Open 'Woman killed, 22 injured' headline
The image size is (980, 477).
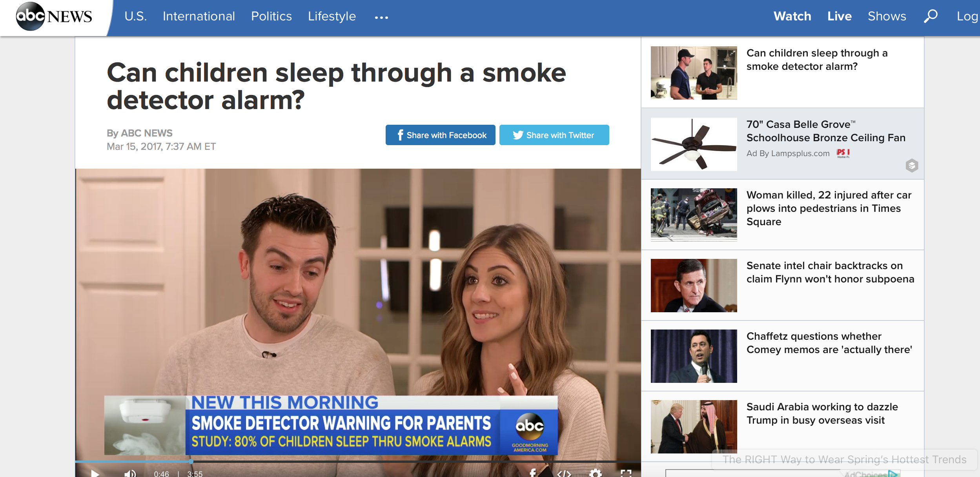[829, 208]
